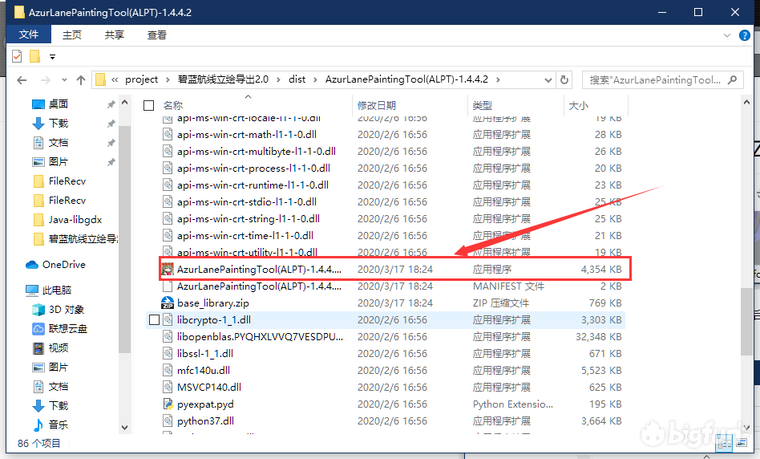Image resolution: width=760 pixels, height=459 pixels.
Task: Open the recent locations dropdown arrow
Action: coord(64,80)
